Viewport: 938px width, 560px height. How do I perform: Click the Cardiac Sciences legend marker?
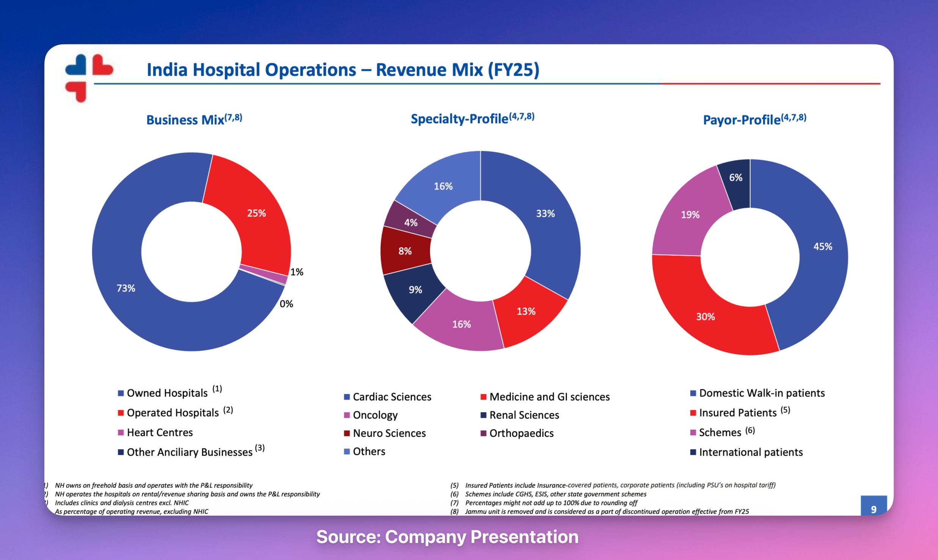tap(347, 397)
